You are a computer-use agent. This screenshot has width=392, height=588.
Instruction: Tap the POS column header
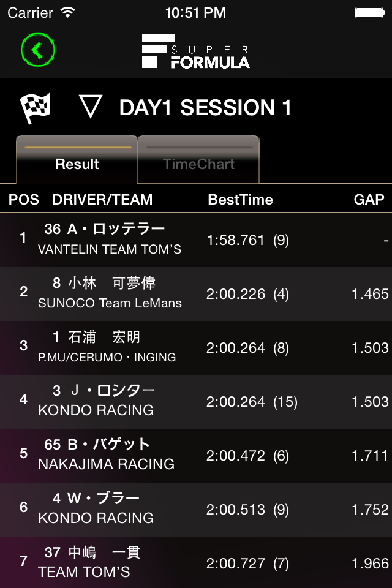[x=23, y=199]
